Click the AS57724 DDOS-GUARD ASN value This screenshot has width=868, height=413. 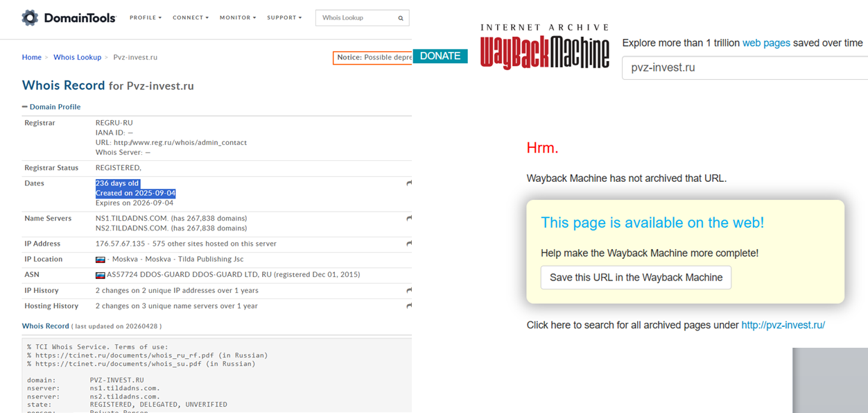pyautogui.click(x=232, y=275)
